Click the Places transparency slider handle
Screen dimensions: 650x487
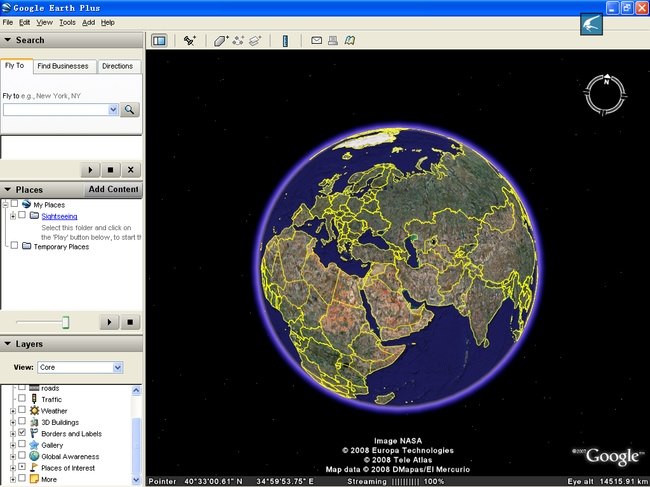[65, 322]
